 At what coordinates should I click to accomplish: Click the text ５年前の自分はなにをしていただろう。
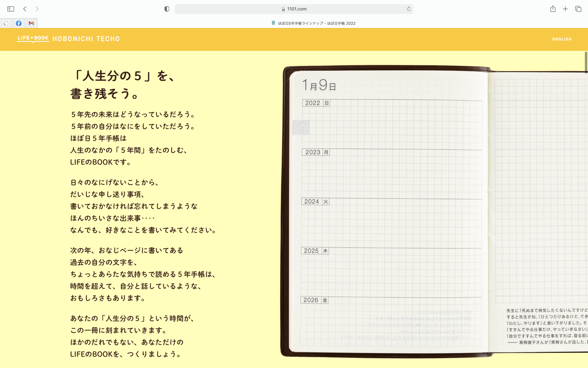(x=133, y=126)
